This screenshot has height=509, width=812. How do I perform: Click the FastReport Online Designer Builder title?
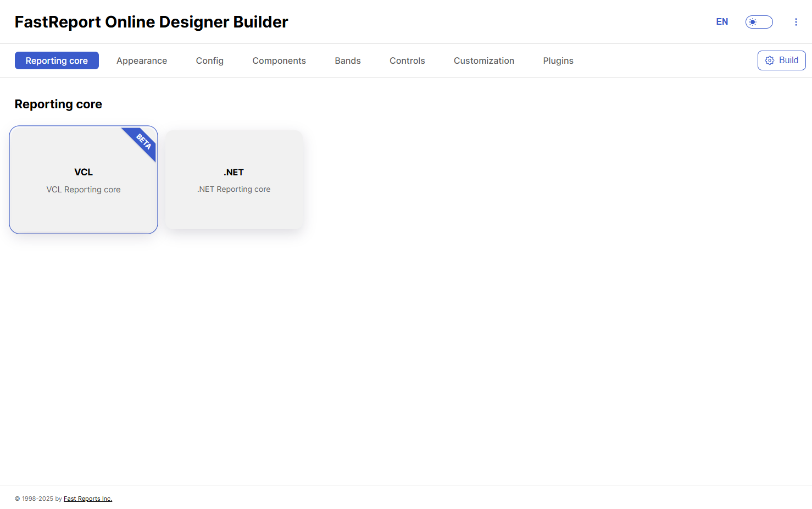click(151, 22)
